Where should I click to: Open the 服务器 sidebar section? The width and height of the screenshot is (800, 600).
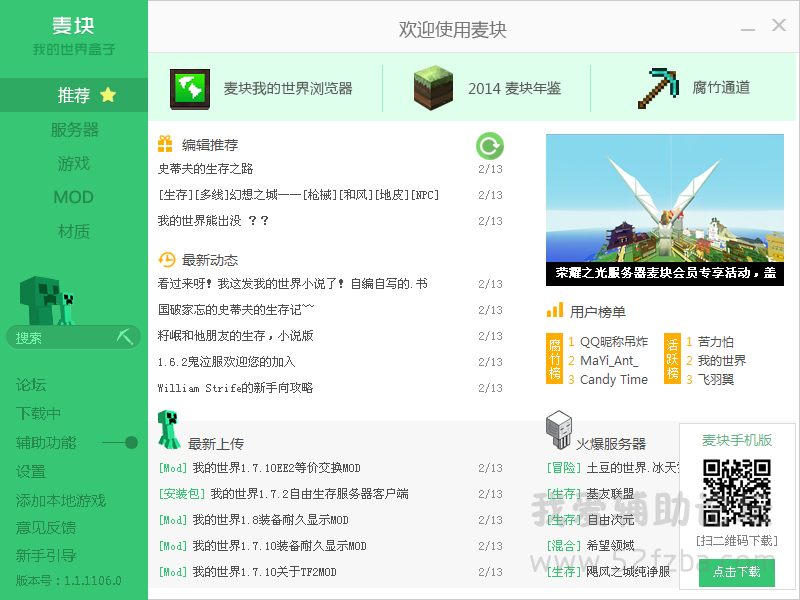[74, 130]
